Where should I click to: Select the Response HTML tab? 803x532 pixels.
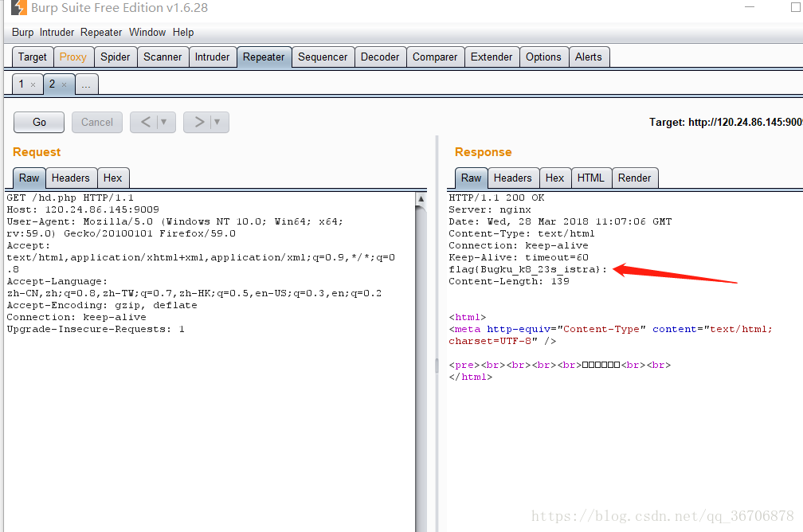coord(591,178)
